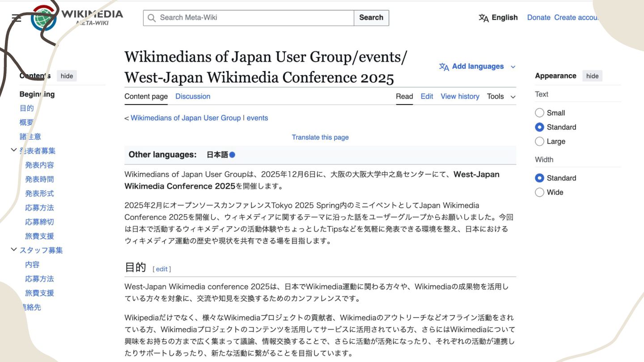The height and width of the screenshot is (362, 644).
Task: Click the translate icon beside Add languages
Action: tap(444, 67)
